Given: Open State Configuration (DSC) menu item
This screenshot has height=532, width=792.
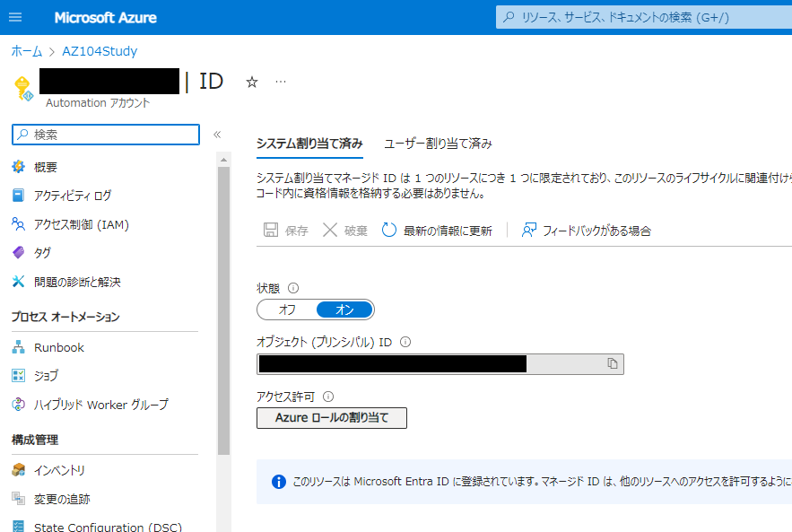Looking at the screenshot, I should click(x=109, y=527).
